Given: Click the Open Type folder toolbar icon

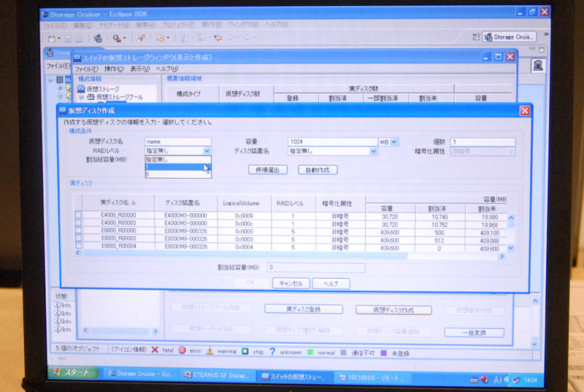Looking at the screenshot, I should pyautogui.click(x=161, y=38).
